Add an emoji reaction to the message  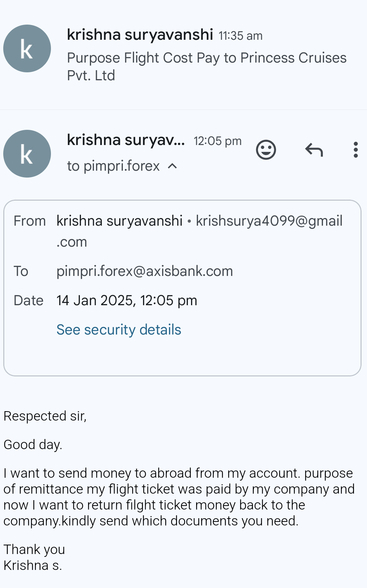pyautogui.click(x=266, y=150)
